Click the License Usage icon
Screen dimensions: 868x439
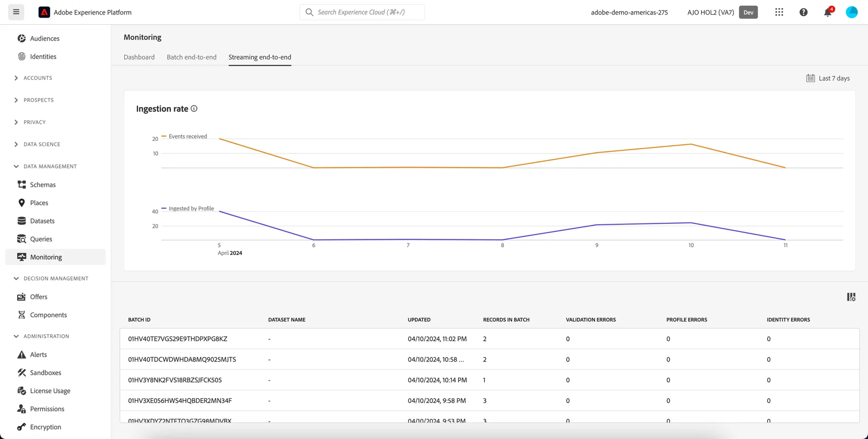tap(22, 391)
